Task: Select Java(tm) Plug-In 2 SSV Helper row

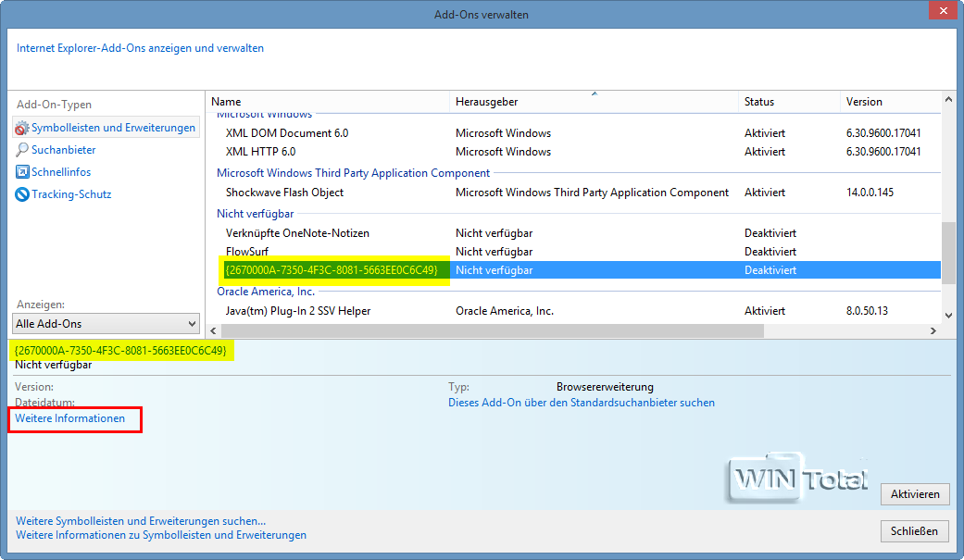Action: (297, 311)
